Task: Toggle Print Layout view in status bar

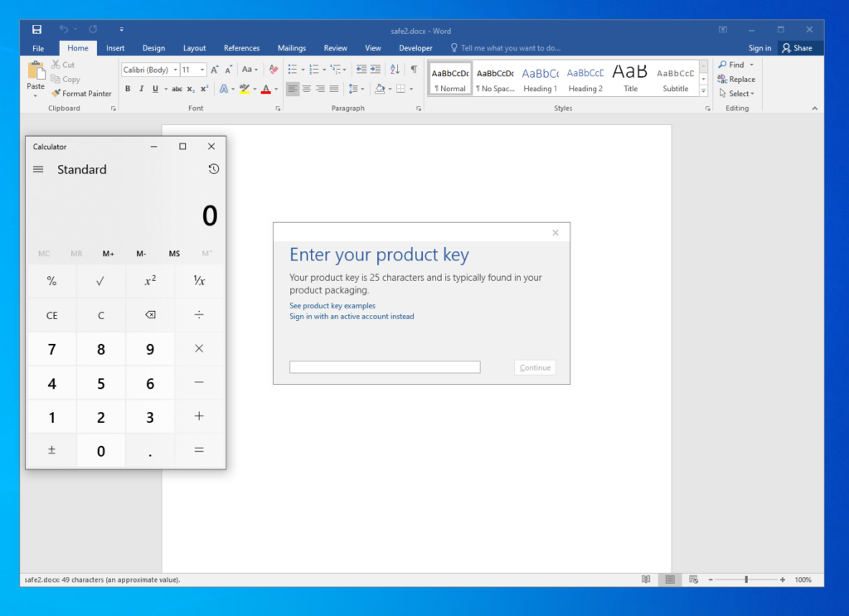Action: tap(670, 580)
